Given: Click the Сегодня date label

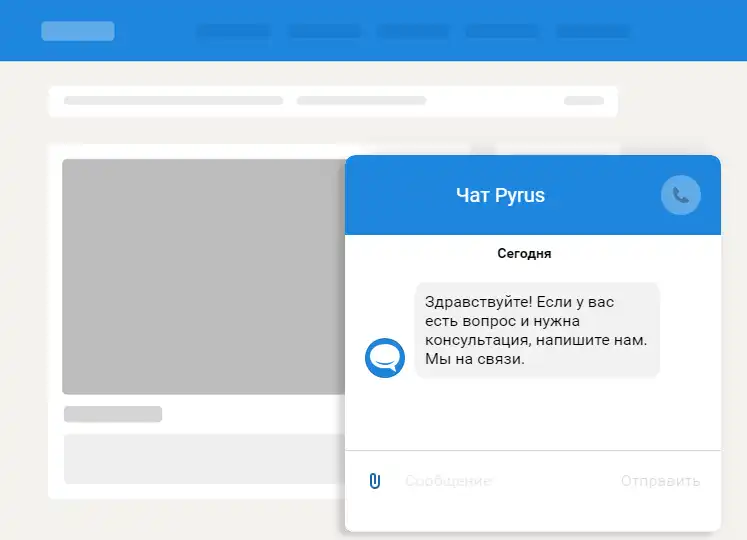Looking at the screenshot, I should point(524,254).
